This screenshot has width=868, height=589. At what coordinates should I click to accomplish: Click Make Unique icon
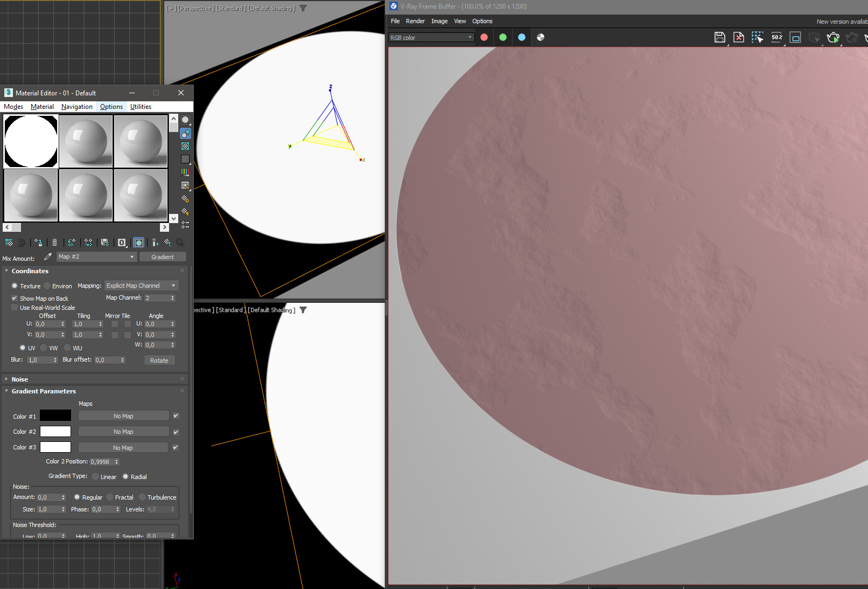pyautogui.click(x=88, y=242)
